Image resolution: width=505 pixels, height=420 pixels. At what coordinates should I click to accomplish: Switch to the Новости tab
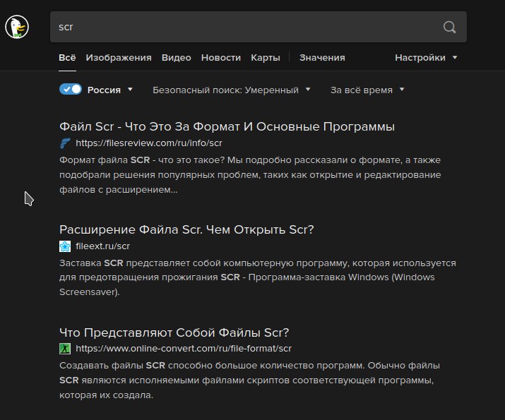coord(221,58)
